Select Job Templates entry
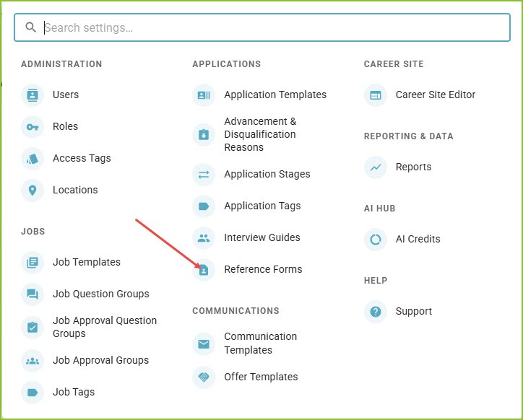The height and width of the screenshot is (420, 523). point(87,262)
